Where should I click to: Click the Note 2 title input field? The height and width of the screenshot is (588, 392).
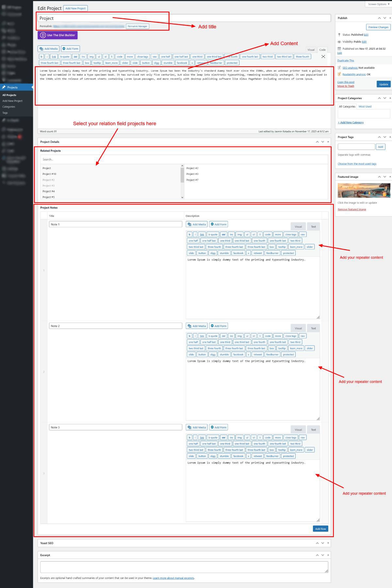[115, 326]
